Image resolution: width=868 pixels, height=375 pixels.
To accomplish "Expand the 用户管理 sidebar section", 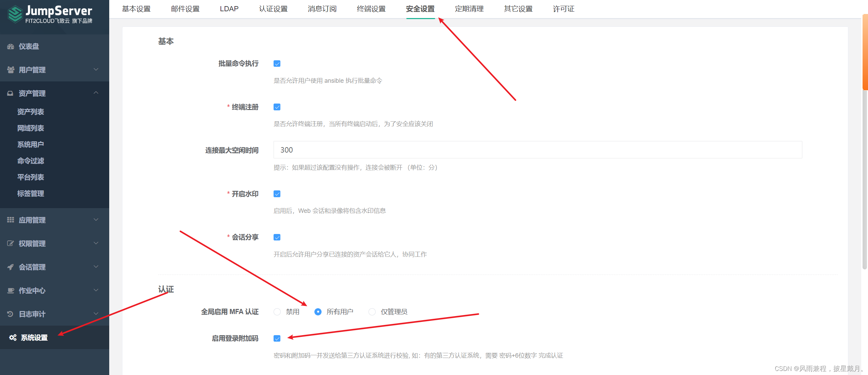I will pos(96,70).
